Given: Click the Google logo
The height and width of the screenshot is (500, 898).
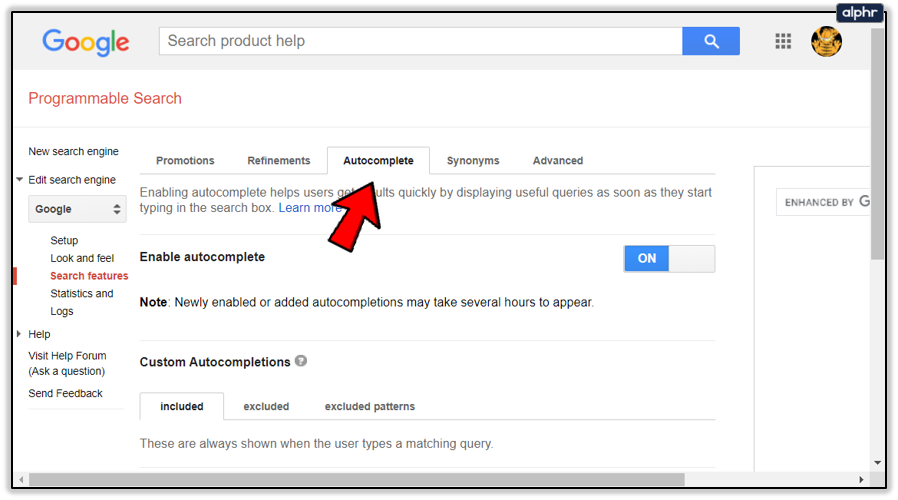Looking at the screenshot, I should (86, 42).
